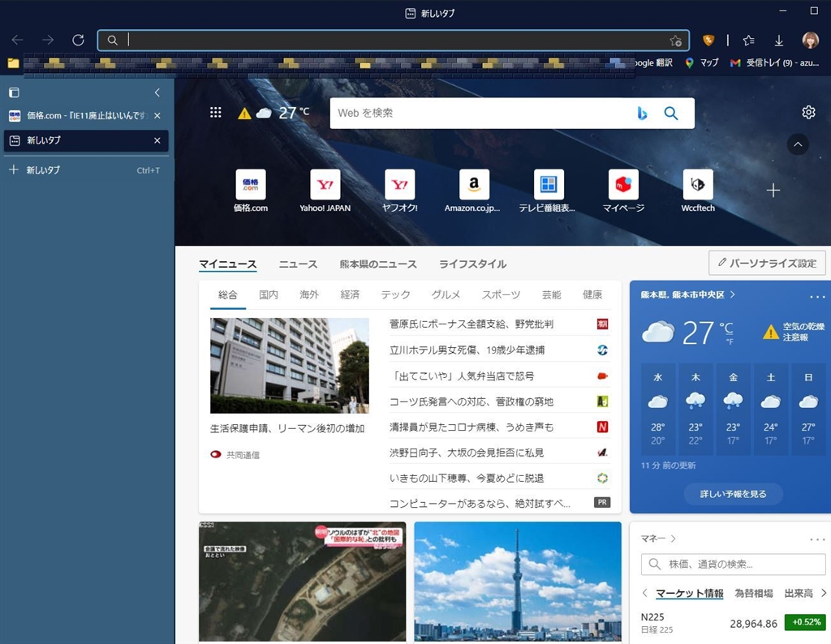Viewport: 831px width, 644px height.
Task: Open the ヤフオク! quick link
Action: [399, 191]
